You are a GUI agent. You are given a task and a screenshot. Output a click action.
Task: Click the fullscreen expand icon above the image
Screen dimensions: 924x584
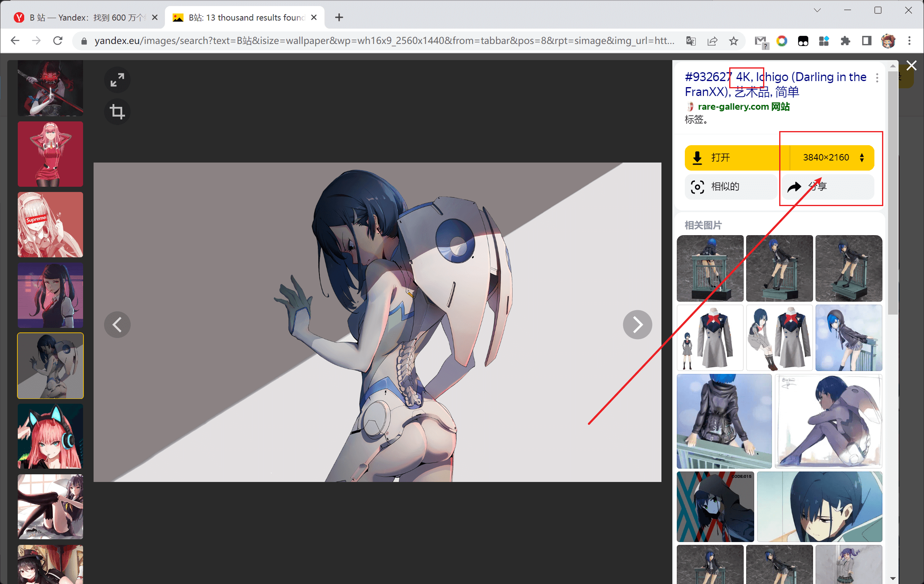click(117, 80)
